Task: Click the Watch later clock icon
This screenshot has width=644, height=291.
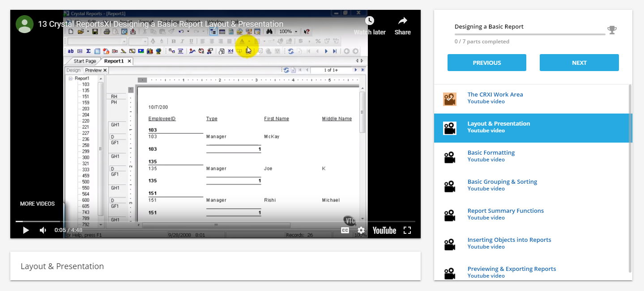Action: tap(370, 21)
